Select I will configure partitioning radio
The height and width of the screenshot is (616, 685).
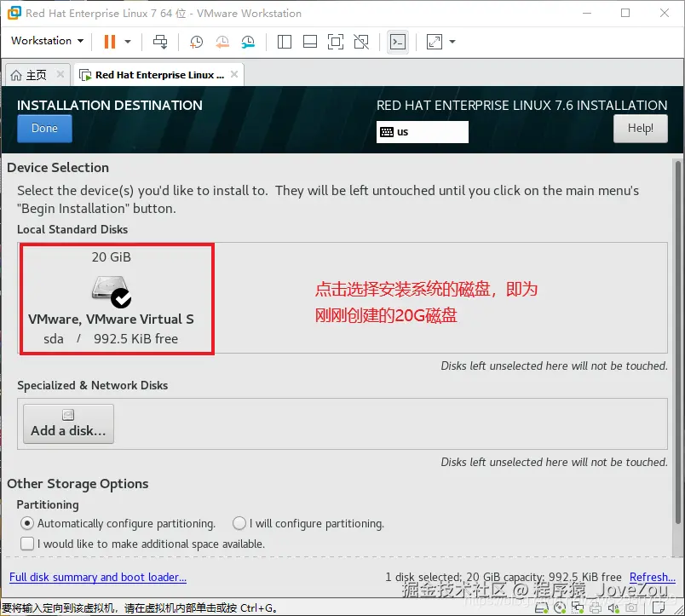tap(239, 523)
